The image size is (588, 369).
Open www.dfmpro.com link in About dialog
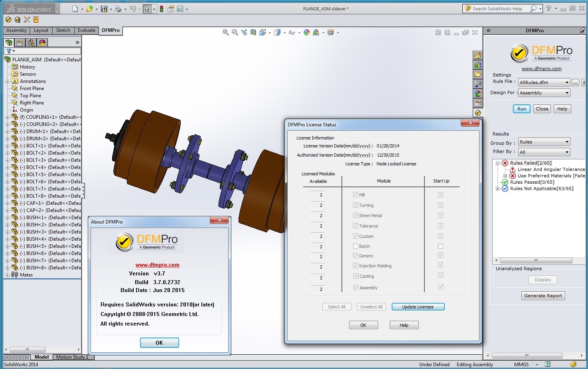(157, 265)
